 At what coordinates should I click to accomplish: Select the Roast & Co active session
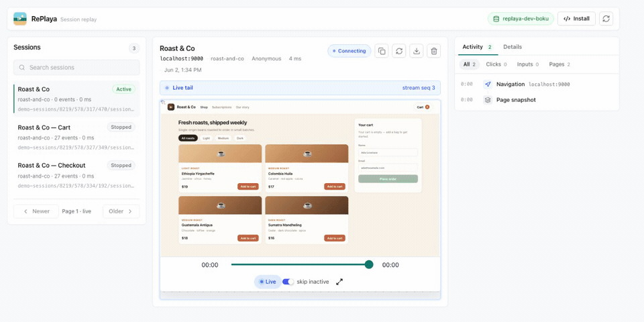click(x=76, y=99)
